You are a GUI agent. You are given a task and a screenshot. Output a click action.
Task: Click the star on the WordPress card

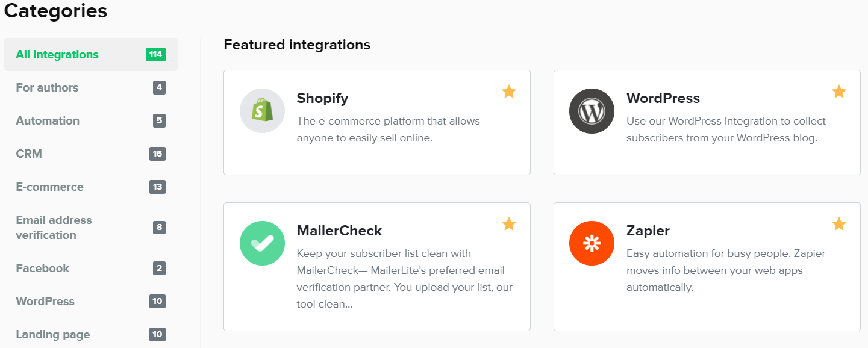[x=838, y=92]
